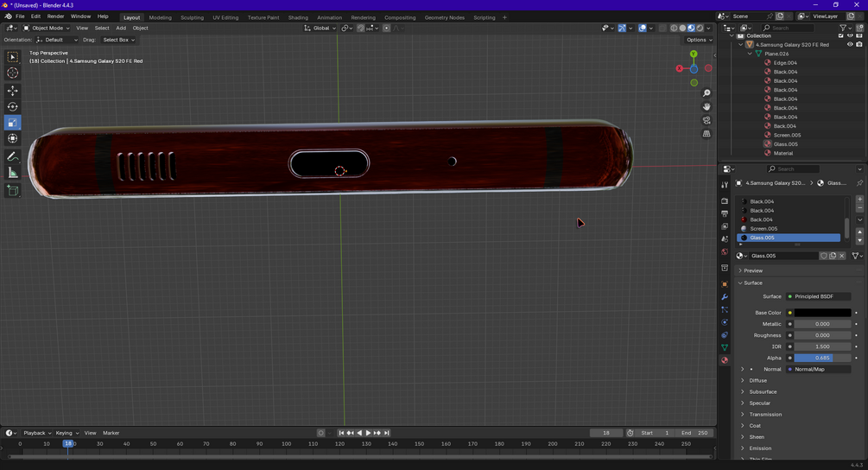Expand the Transmission material panel
The height and width of the screenshot is (470, 868).
coord(765,414)
